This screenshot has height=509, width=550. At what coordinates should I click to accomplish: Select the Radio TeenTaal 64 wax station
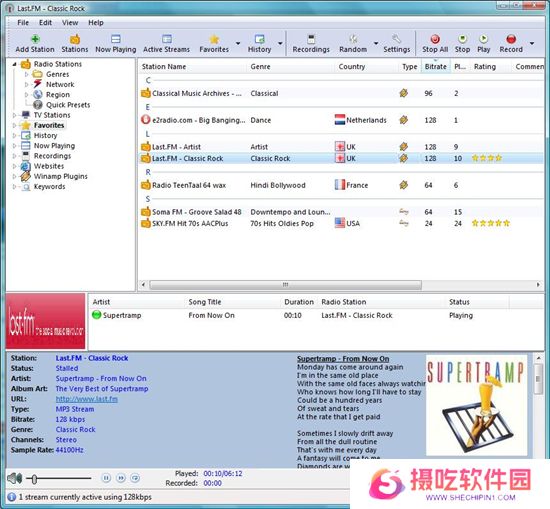(x=341, y=185)
